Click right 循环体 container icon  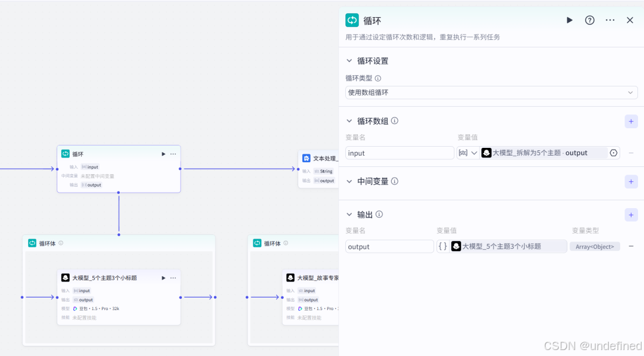(x=257, y=243)
